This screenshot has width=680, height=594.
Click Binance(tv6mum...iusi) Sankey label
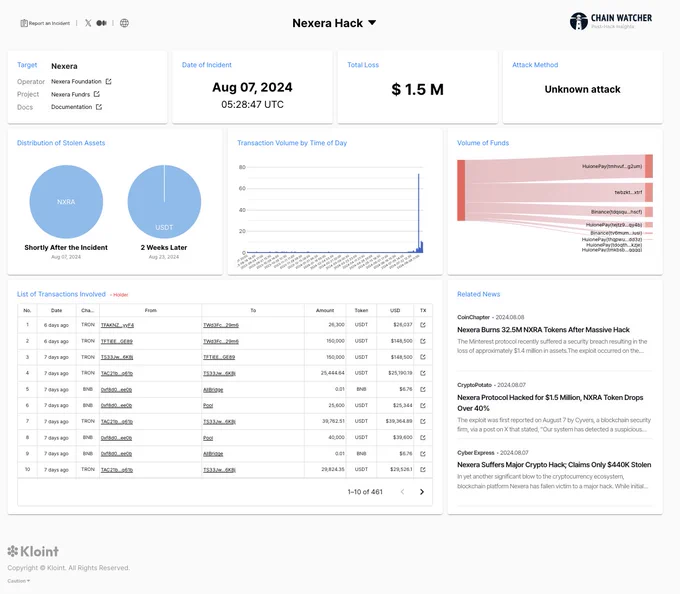click(616, 233)
